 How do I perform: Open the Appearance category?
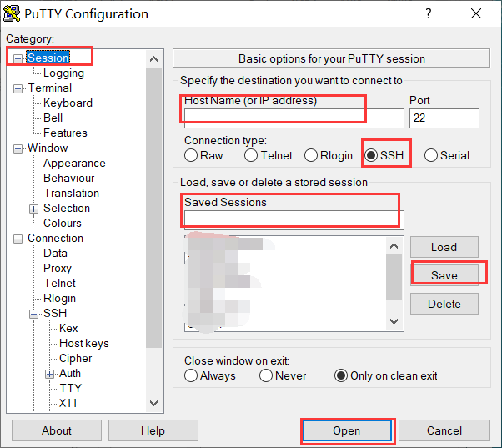point(74,163)
